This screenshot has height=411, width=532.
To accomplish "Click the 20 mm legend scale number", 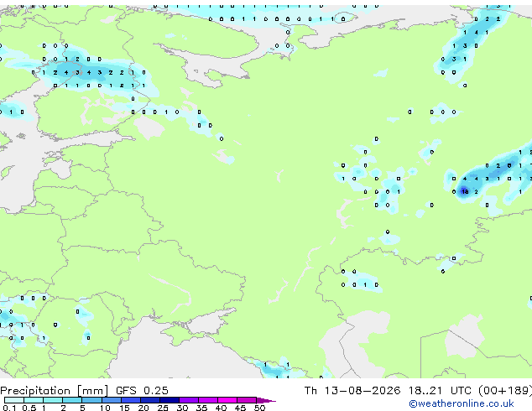I will point(143,408).
